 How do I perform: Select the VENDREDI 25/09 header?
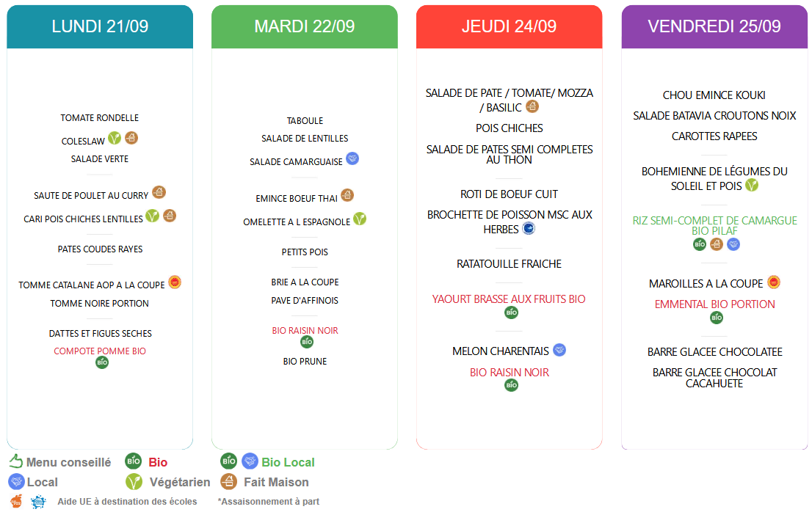point(714,26)
